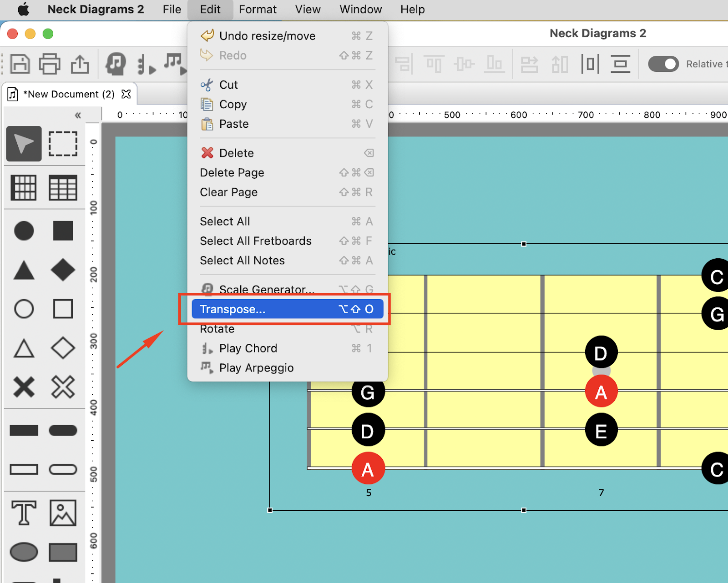This screenshot has width=728, height=583.
Task: Pick the filled triangle note marker
Action: pyautogui.click(x=24, y=270)
